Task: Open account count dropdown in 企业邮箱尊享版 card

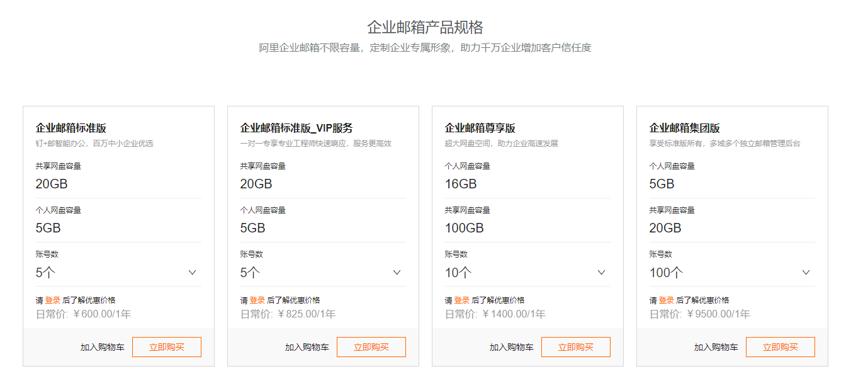Action: click(527, 273)
